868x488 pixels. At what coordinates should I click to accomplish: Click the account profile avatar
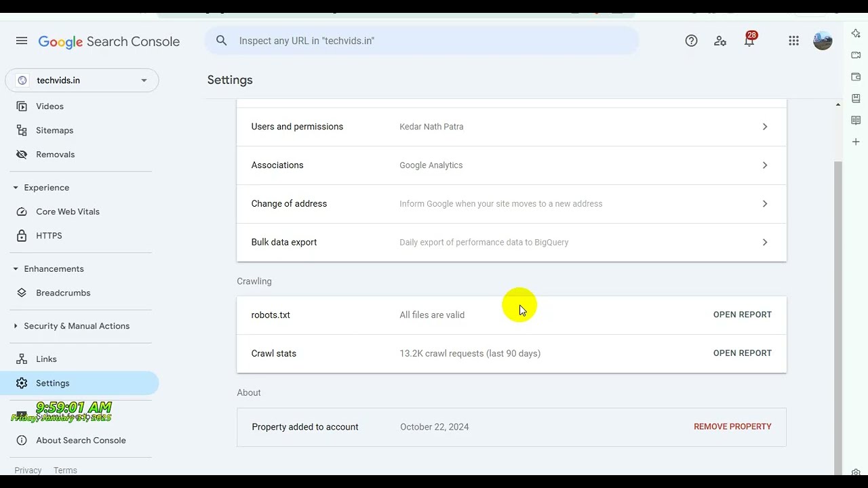click(823, 41)
